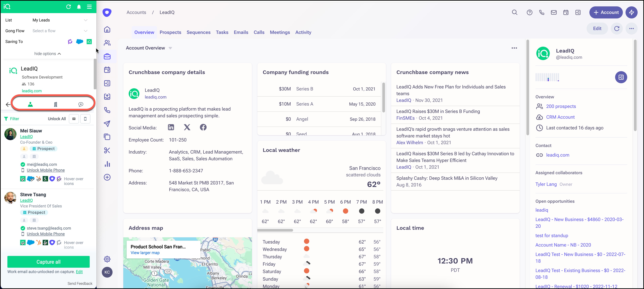
Task: Open LeadIQ notifications bell
Action: 79,7
